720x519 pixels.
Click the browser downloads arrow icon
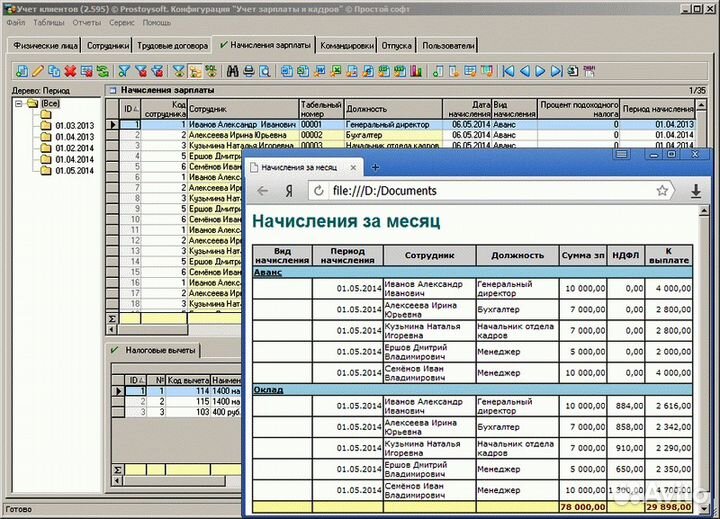tap(695, 190)
